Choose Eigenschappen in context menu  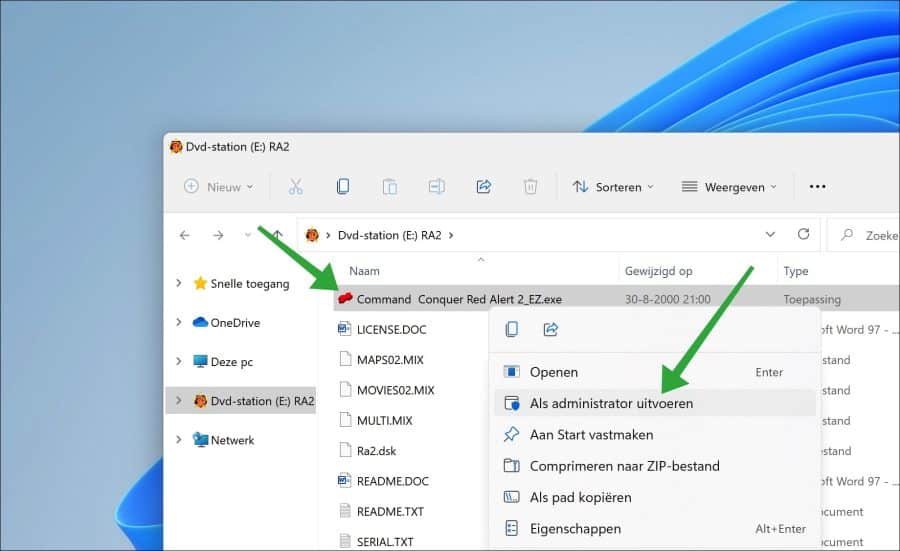pyautogui.click(x=654, y=528)
